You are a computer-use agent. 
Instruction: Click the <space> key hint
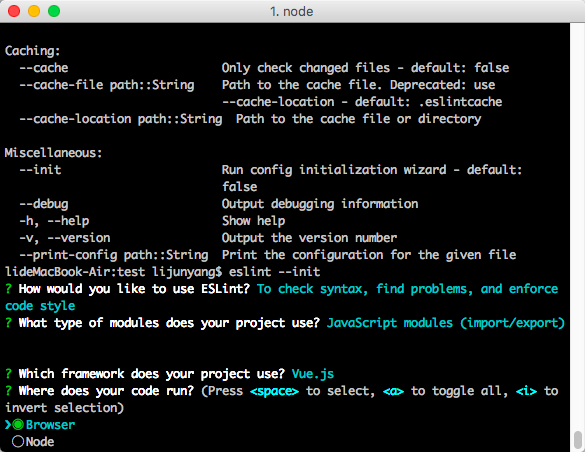point(274,391)
